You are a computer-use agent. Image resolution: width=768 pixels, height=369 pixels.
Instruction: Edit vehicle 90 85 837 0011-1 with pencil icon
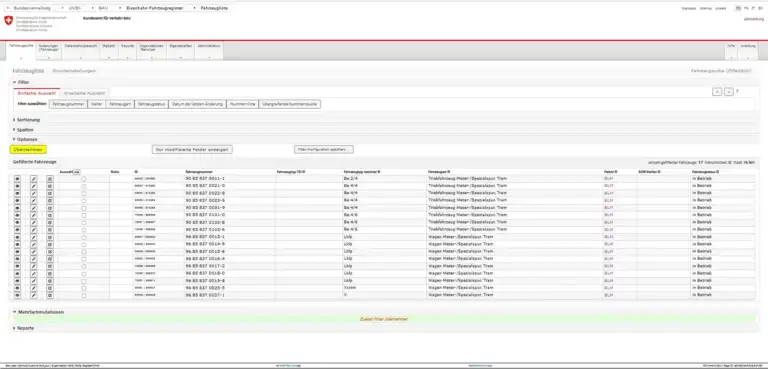(34, 179)
